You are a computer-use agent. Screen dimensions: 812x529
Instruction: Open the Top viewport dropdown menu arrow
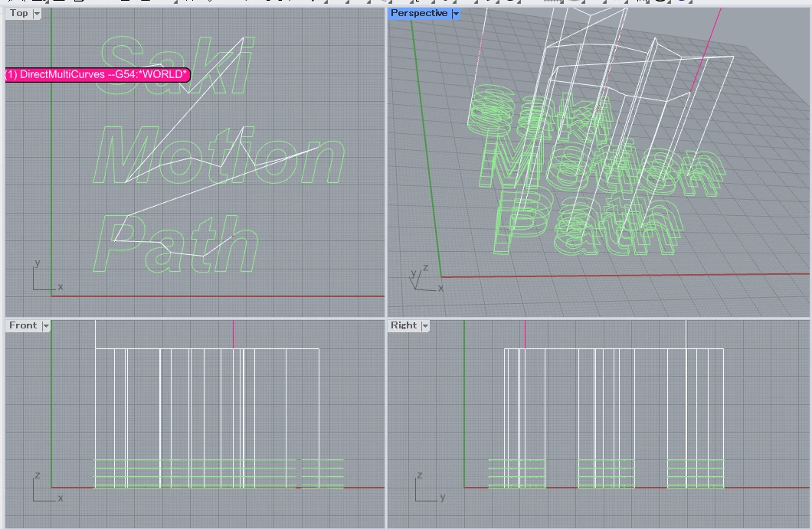[x=37, y=14]
